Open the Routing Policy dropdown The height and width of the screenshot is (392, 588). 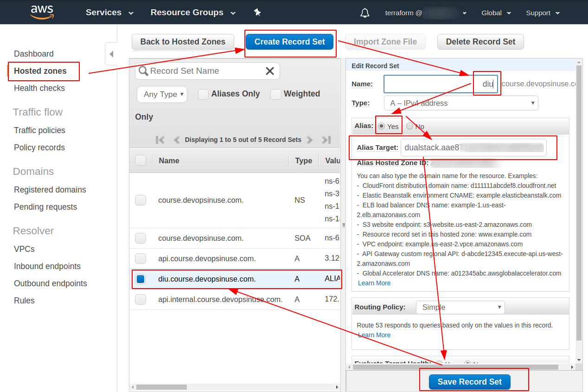pos(460,307)
